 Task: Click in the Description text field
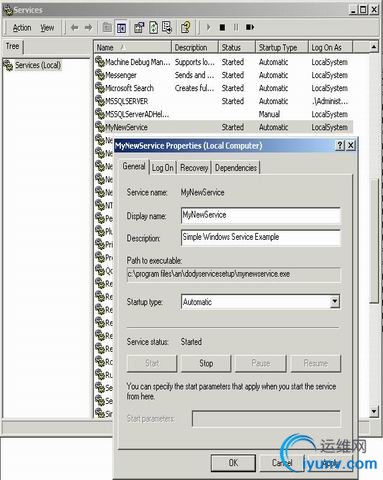pyautogui.click(x=260, y=237)
